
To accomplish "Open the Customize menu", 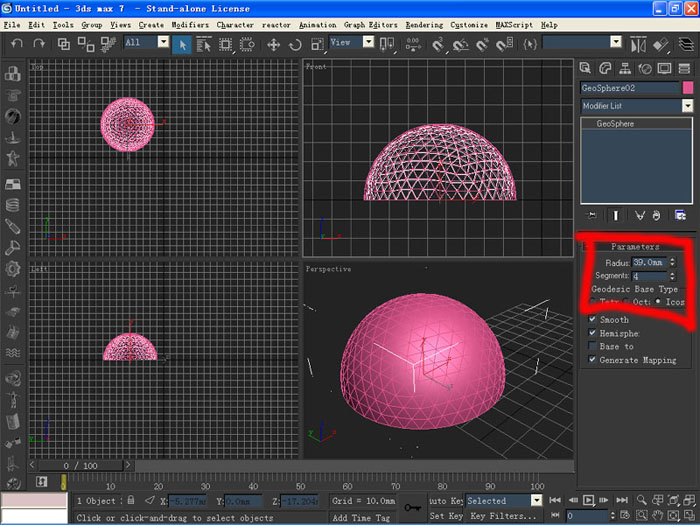I will pos(469,25).
